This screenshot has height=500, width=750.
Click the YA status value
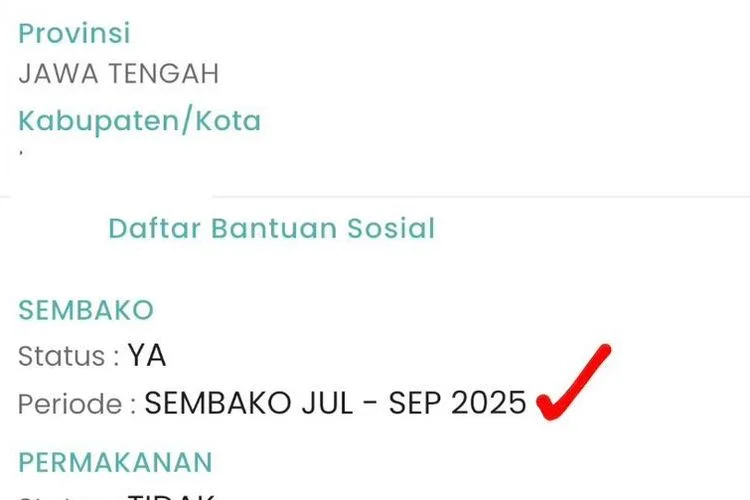point(147,356)
